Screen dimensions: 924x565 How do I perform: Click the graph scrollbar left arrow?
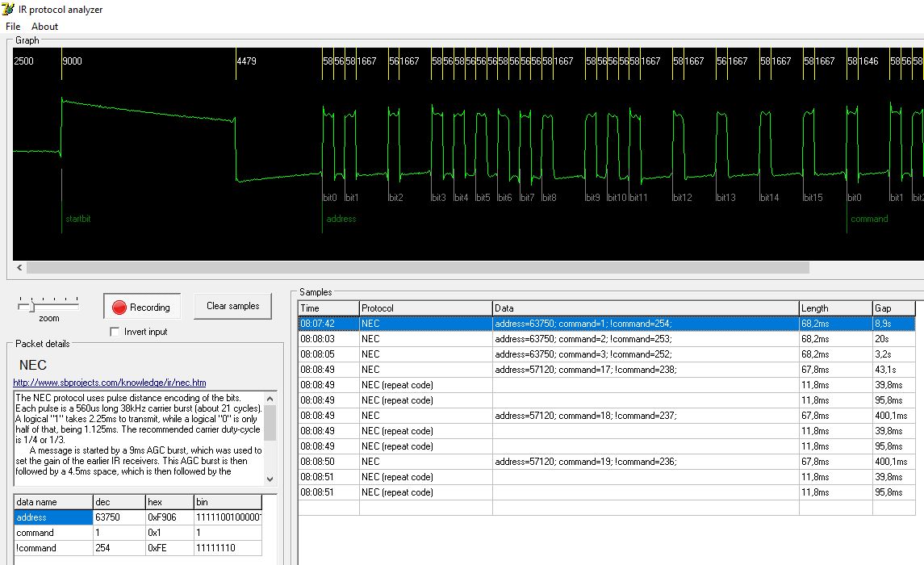pos(20,267)
